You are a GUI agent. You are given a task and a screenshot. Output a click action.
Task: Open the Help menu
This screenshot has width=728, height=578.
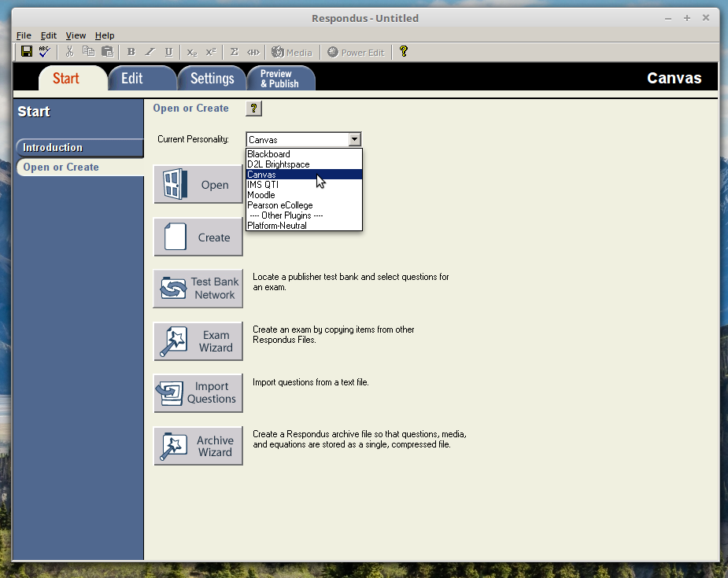pyautogui.click(x=105, y=35)
